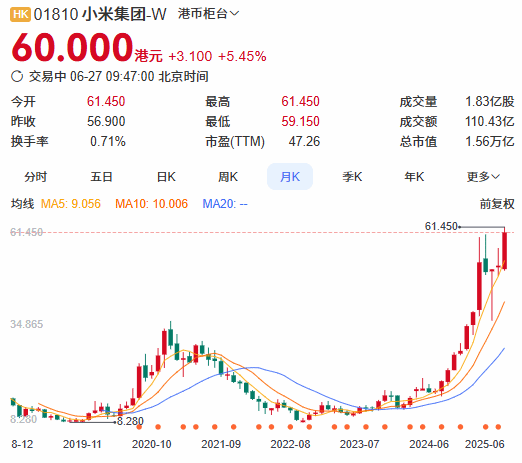Viewport: 522px width, 463px height.
Task: Click the 2023-07 date axis label
Action: click(359, 444)
